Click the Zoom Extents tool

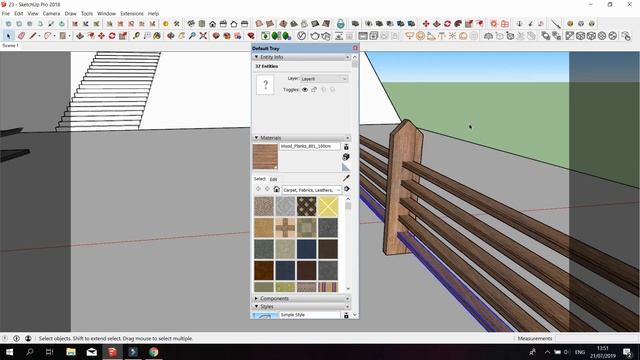click(x=203, y=36)
